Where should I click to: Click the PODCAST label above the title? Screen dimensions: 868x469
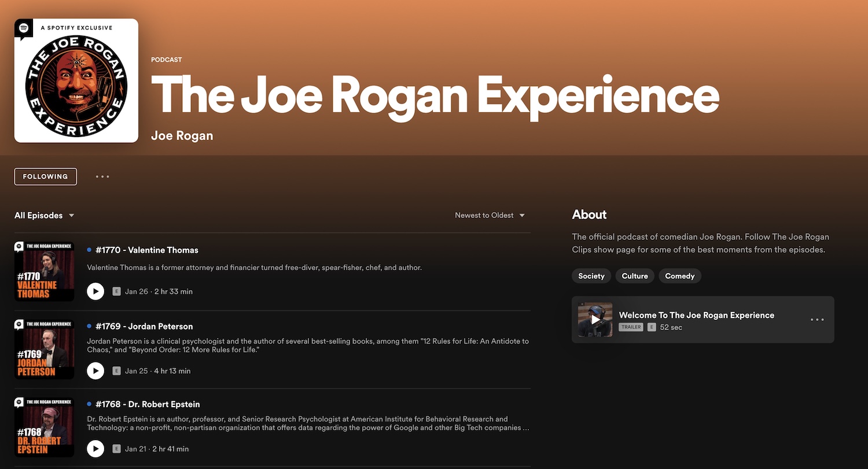[x=167, y=60]
